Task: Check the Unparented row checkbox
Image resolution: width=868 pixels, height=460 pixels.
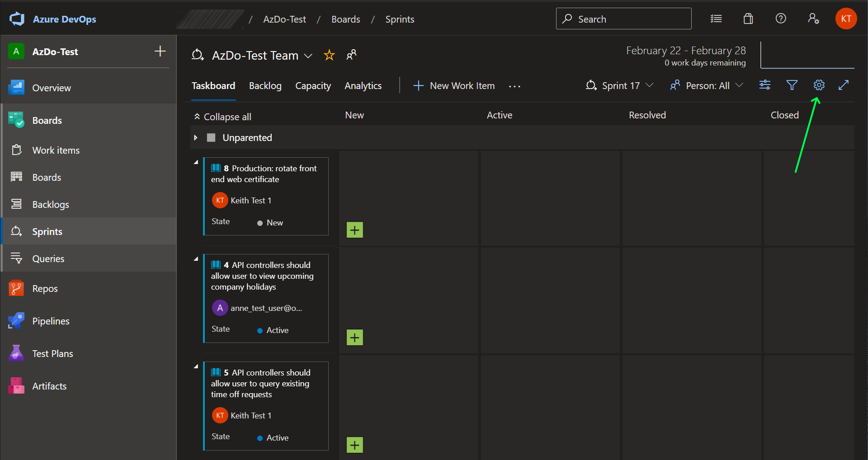Action: (211, 137)
